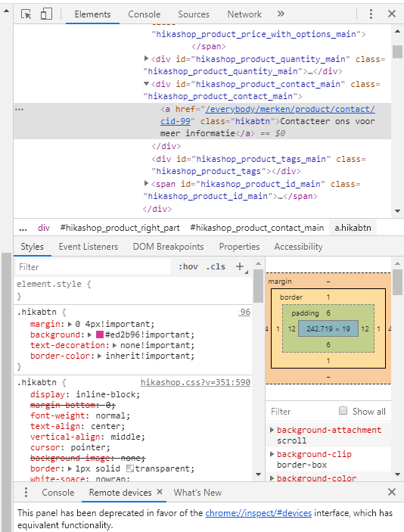The height and width of the screenshot is (532, 404).
Task: Click the margin label in box model
Action: (x=280, y=282)
